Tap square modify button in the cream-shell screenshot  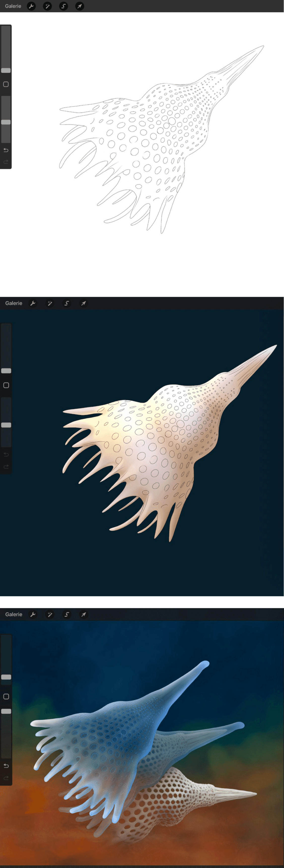[x=6, y=385]
